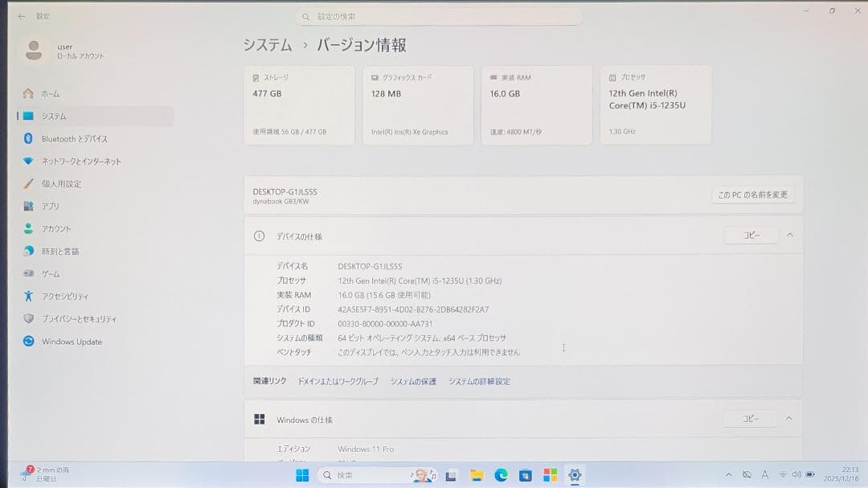Click the settings search field

(x=440, y=15)
